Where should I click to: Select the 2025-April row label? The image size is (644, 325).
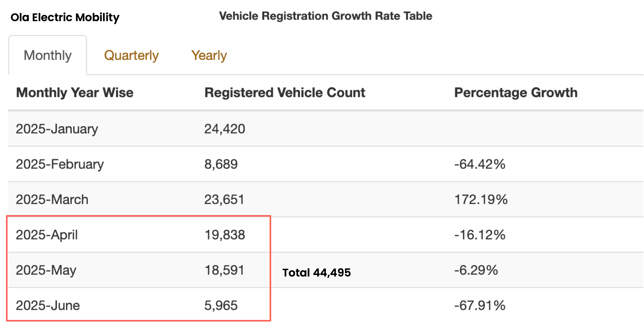pos(47,235)
